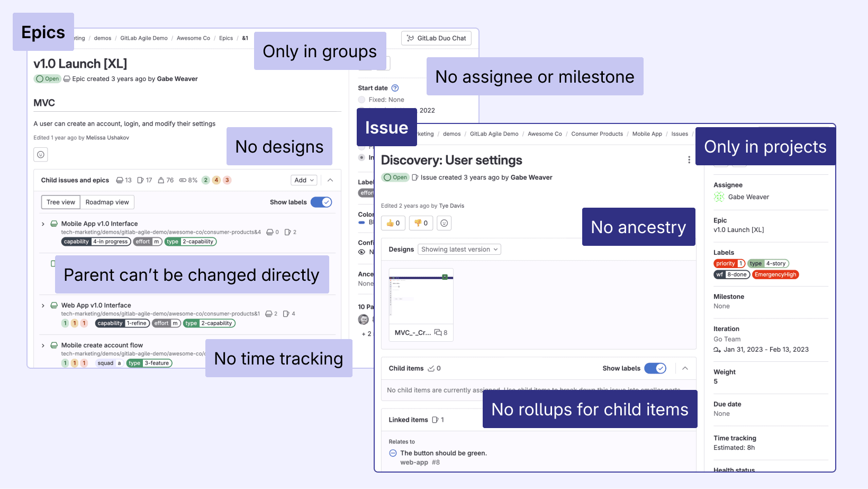868x489 pixels.
Task: Click the epic icon beside Web App v1.0 Interface
Action: tap(54, 305)
